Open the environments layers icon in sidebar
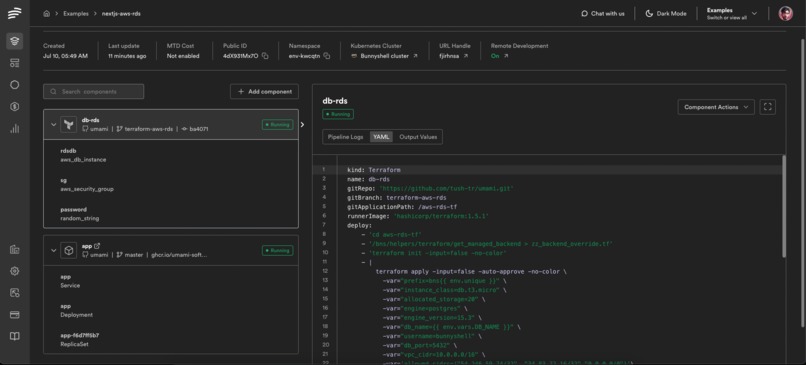This screenshot has height=365, width=806. [14, 41]
